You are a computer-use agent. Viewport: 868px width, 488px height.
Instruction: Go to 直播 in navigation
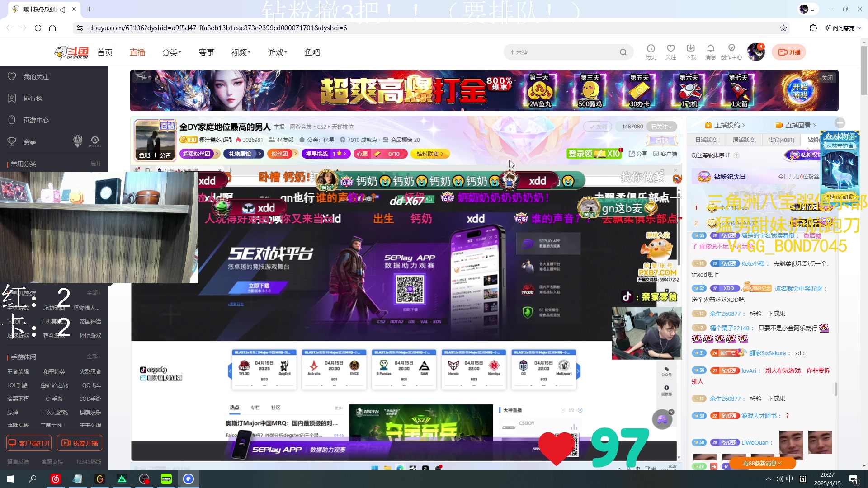pyautogui.click(x=137, y=52)
